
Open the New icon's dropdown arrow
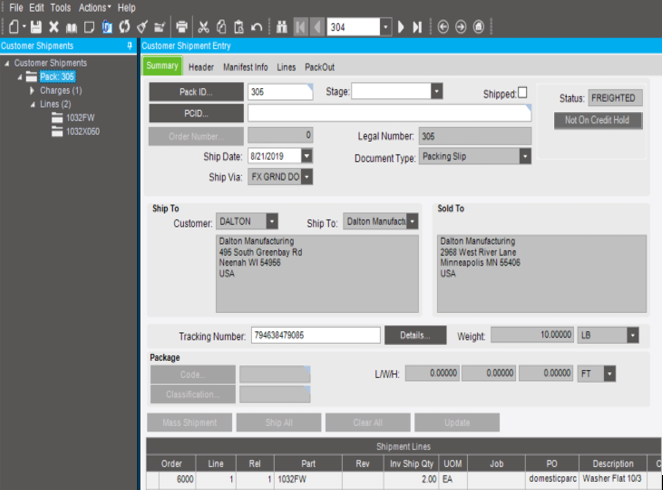(x=24, y=27)
